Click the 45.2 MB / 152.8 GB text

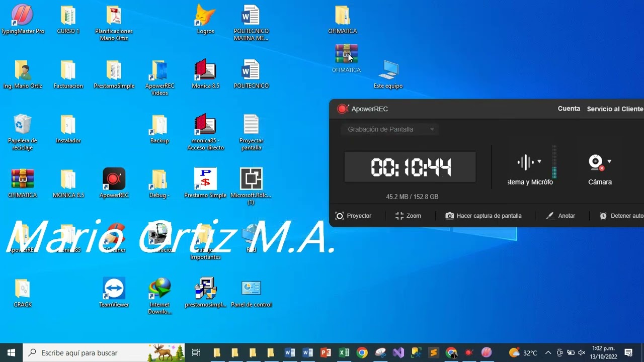412,197
